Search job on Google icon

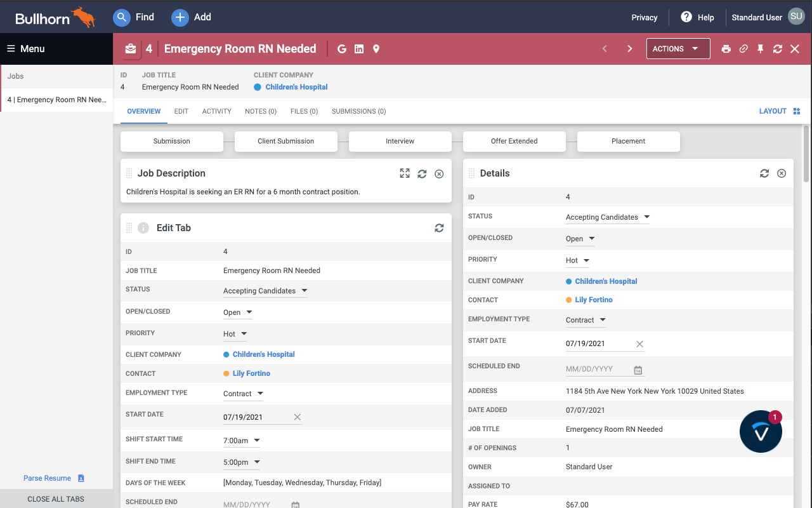(342, 49)
